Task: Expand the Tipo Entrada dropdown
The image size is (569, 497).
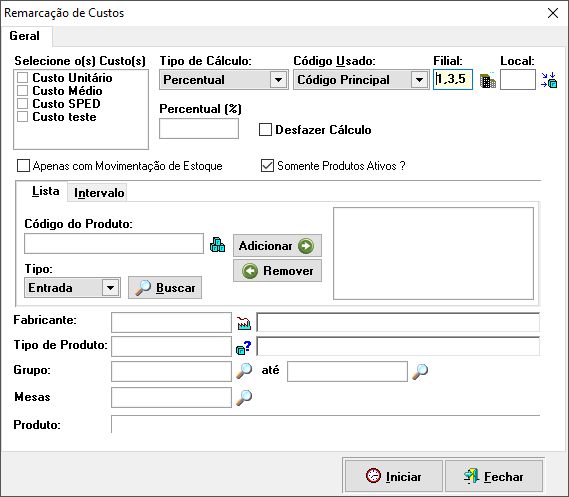Action: click(110, 288)
